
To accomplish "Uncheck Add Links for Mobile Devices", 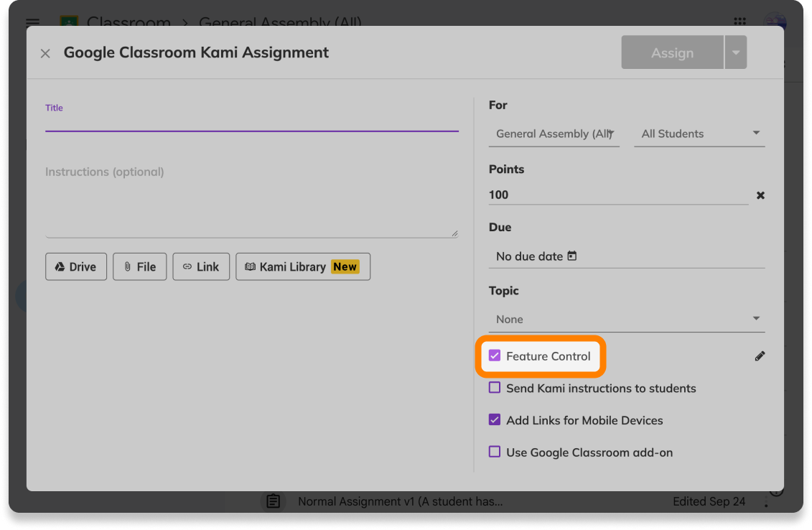I will coord(495,419).
